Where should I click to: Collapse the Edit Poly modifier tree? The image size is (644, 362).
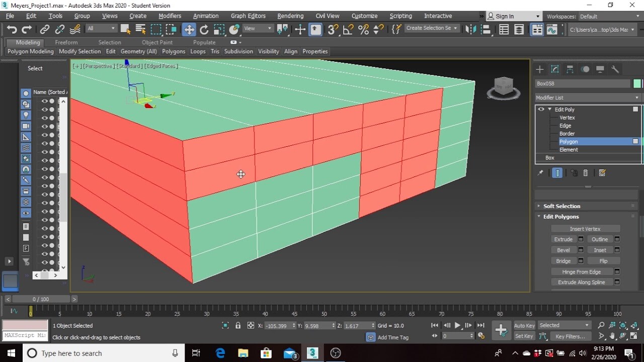coord(549,109)
